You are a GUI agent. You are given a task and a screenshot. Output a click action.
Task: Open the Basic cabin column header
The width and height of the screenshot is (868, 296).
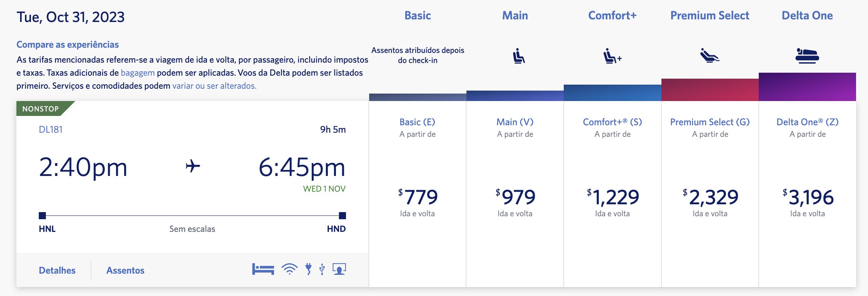tap(418, 15)
